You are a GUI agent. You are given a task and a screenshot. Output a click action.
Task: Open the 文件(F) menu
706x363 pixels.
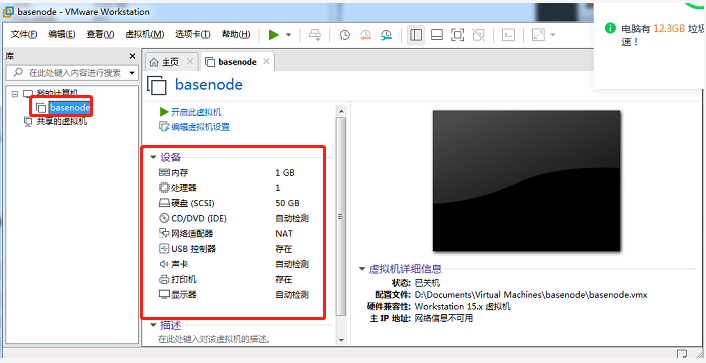pyautogui.click(x=24, y=34)
